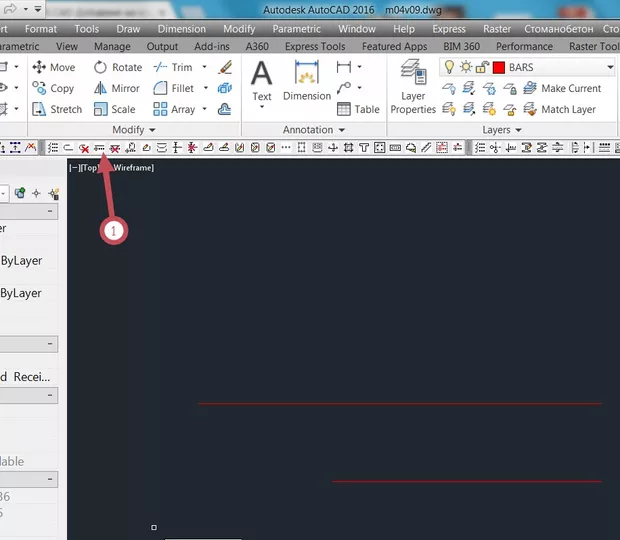Activate the Trim tool
Screen dimensions: 620x540
pyautogui.click(x=173, y=67)
